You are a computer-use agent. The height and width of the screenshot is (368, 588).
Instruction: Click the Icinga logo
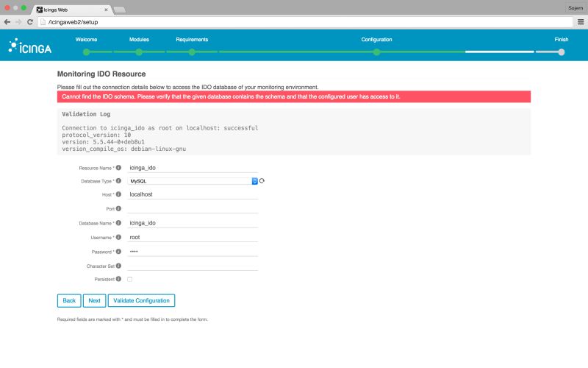[x=29, y=46]
